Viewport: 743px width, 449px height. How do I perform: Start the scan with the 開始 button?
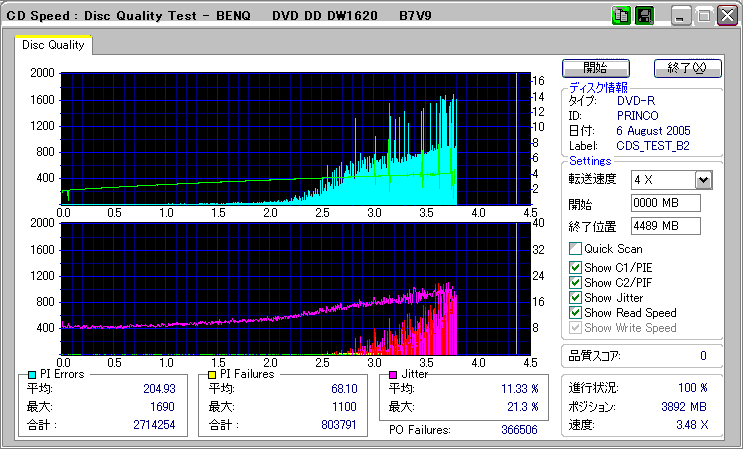point(596,68)
